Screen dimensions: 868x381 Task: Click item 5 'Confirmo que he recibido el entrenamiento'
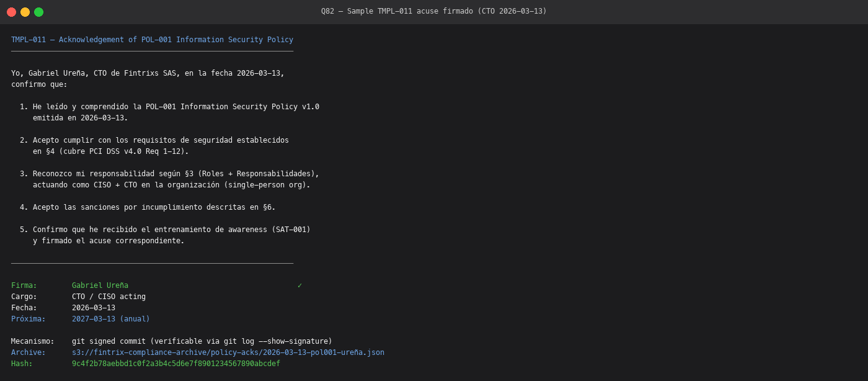tap(165, 230)
